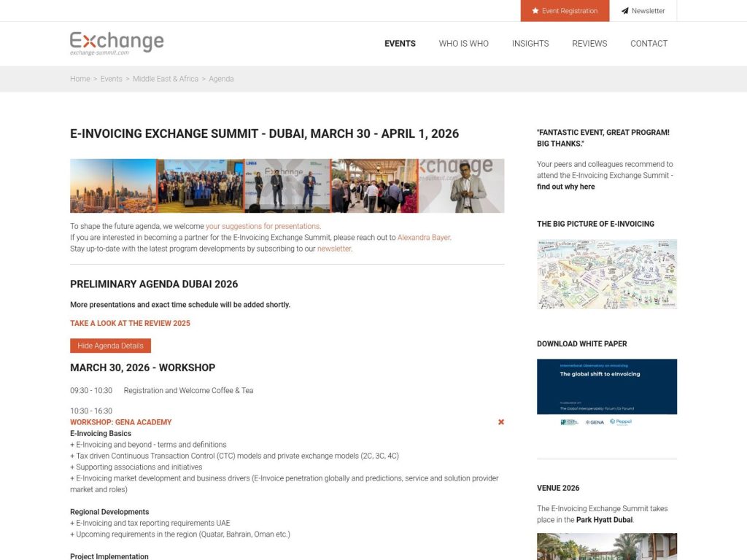Download the white paper via its cover image

[606, 386]
